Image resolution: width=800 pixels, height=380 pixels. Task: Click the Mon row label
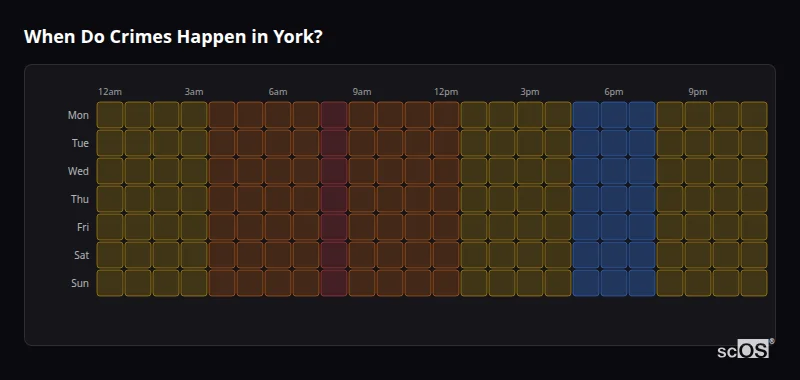pyautogui.click(x=78, y=115)
